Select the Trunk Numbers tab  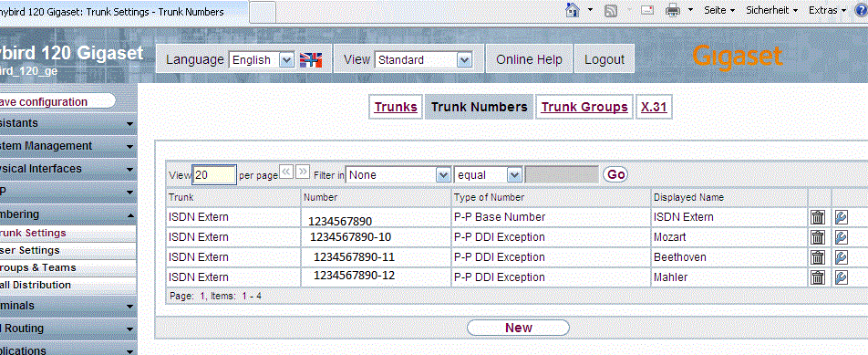coord(479,107)
